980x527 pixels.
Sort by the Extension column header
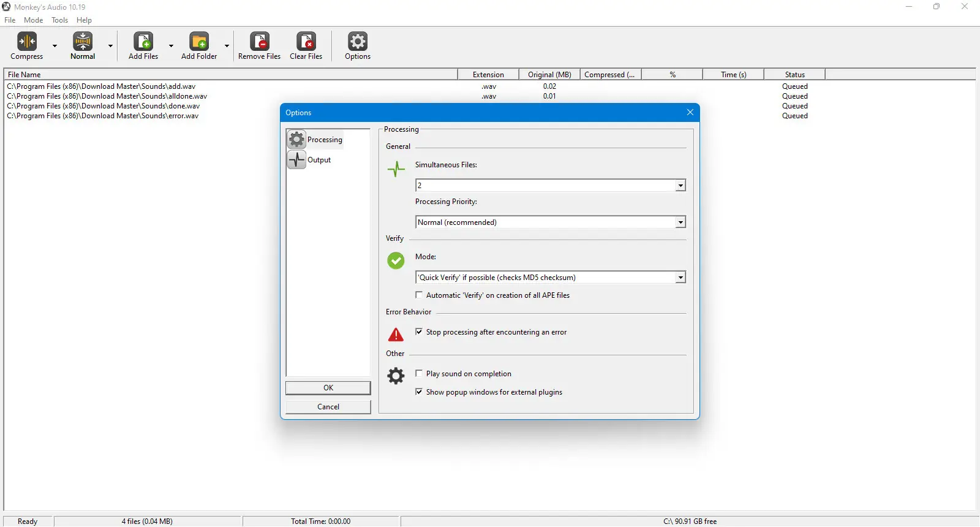tap(488, 75)
